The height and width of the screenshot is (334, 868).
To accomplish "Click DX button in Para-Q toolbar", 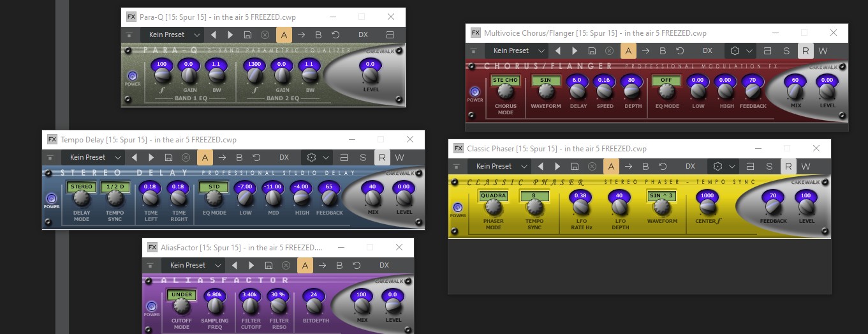I will tap(363, 34).
